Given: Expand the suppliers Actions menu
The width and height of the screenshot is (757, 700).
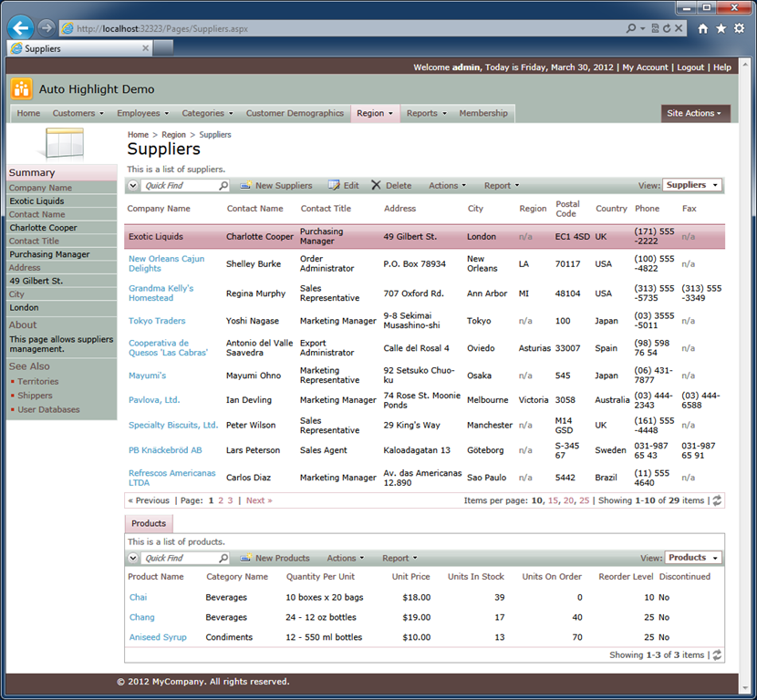Looking at the screenshot, I should [x=448, y=186].
